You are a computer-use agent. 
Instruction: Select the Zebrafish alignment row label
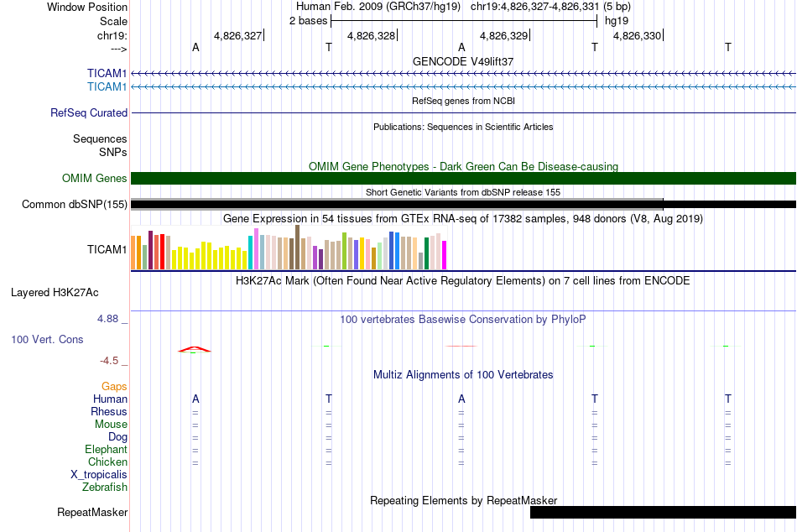click(105, 488)
